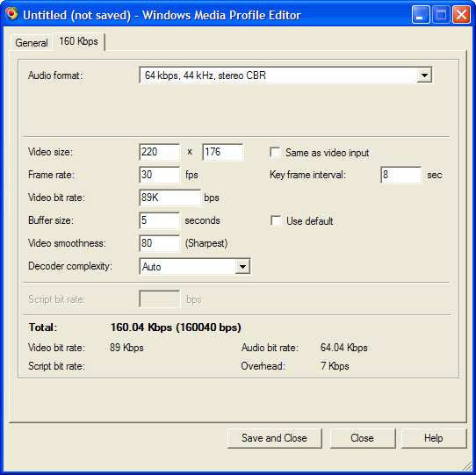
Task: Click the video width field 220
Action: pos(160,152)
